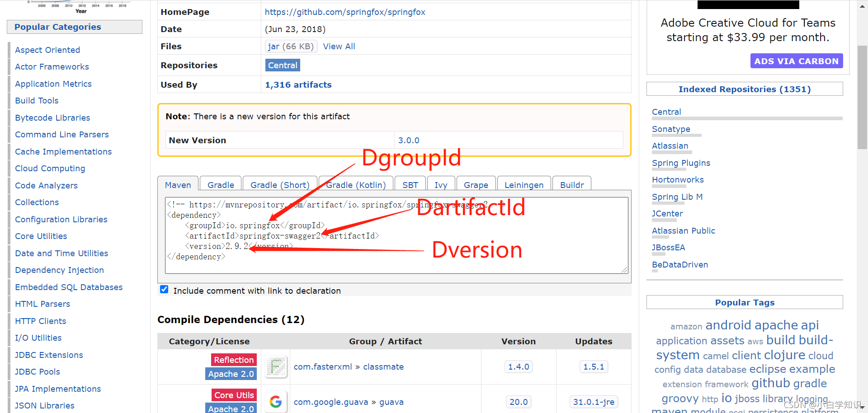This screenshot has width=868, height=413.
Task: Click guava version 20.0
Action: [x=519, y=402]
